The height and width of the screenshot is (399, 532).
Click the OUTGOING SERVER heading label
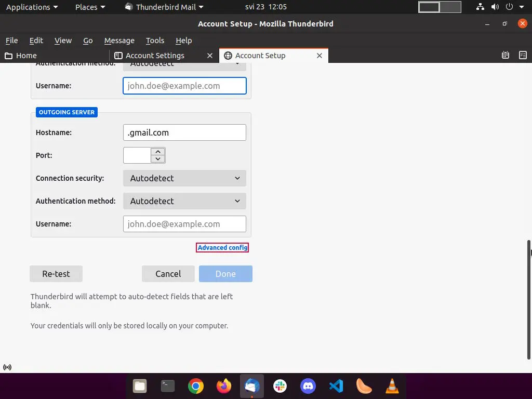click(x=66, y=112)
